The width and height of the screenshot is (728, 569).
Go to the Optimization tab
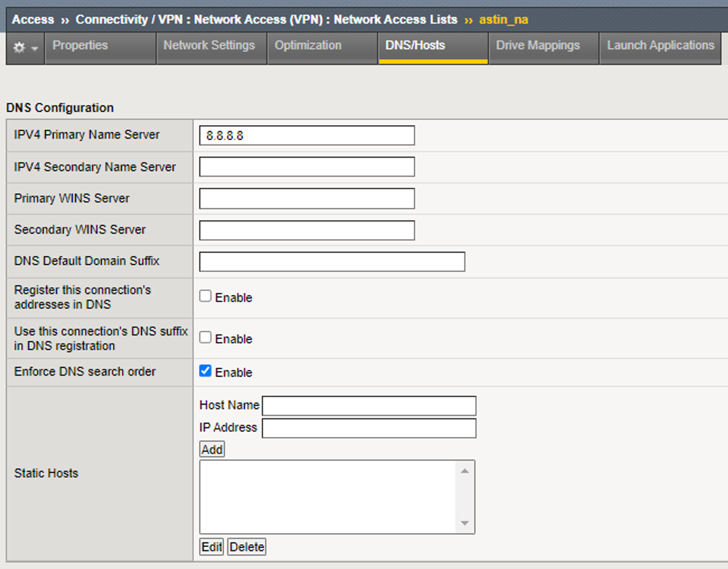308,45
